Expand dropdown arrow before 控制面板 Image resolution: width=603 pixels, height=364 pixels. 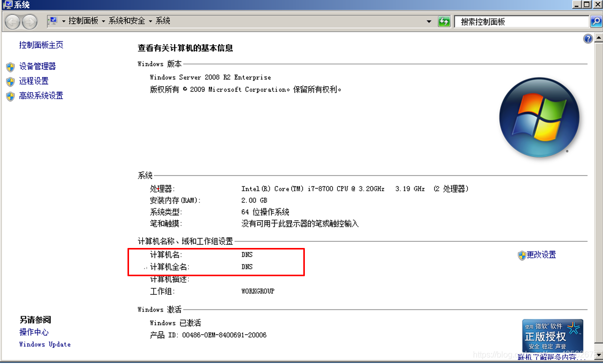(x=64, y=21)
